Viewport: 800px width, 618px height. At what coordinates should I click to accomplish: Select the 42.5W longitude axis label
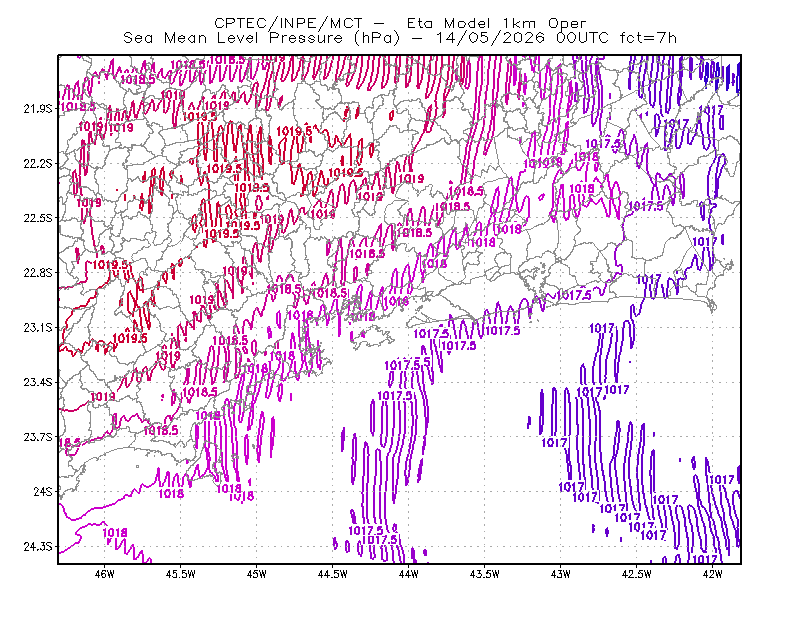[x=637, y=574]
